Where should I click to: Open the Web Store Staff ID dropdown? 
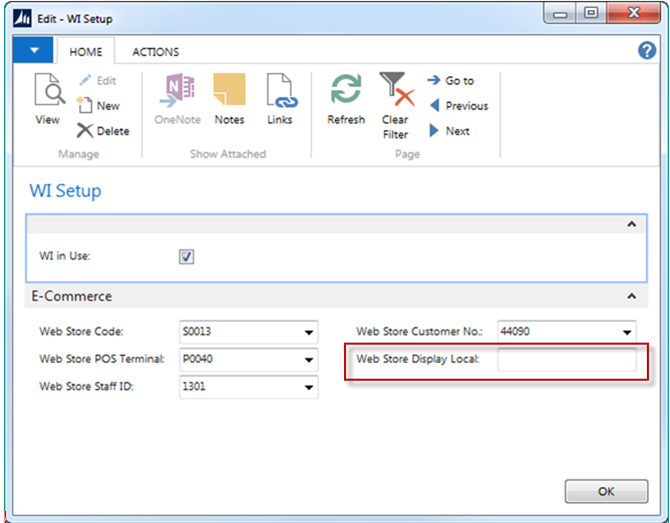(309, 387)
